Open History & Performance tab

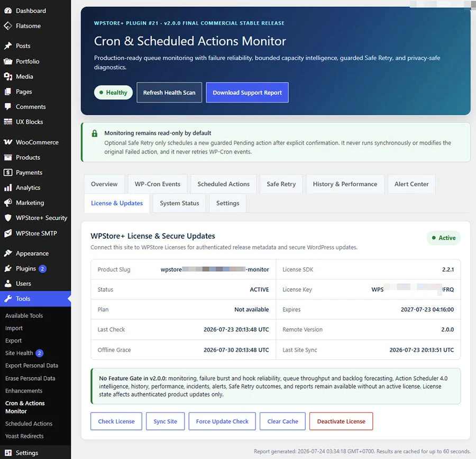click(x=345, y=184)
